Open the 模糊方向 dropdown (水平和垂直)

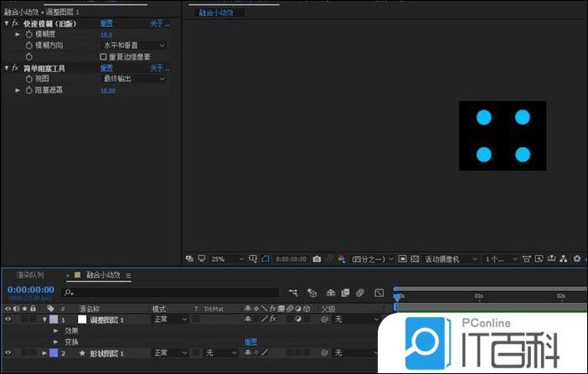(133, 45)
